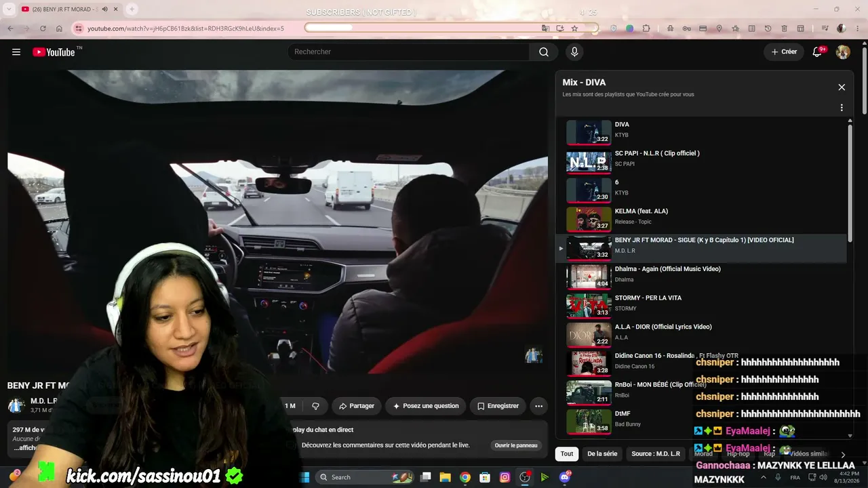Click the Créer button
The width and height of the screenshot is (868, 488).
coord(784,52)
